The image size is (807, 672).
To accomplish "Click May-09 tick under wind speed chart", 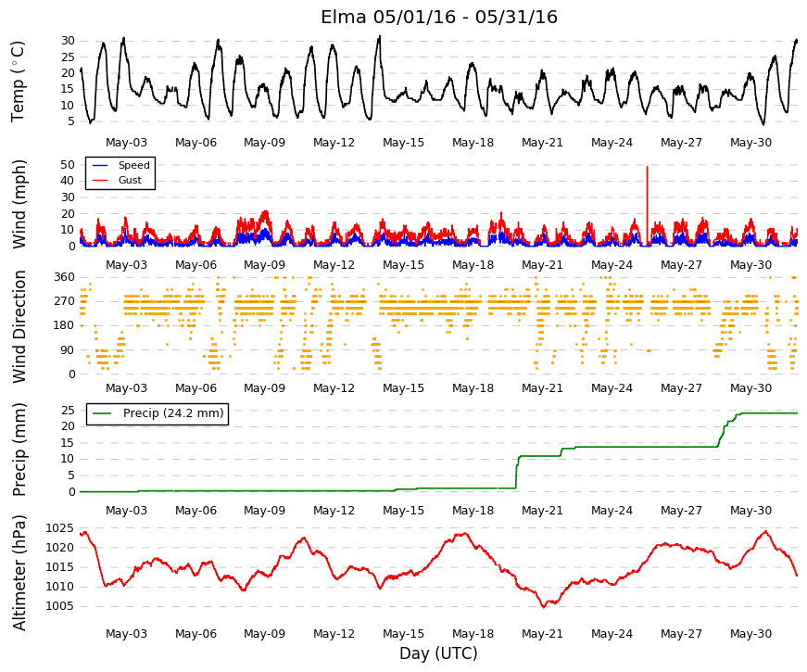I will (x=265, y=265).
